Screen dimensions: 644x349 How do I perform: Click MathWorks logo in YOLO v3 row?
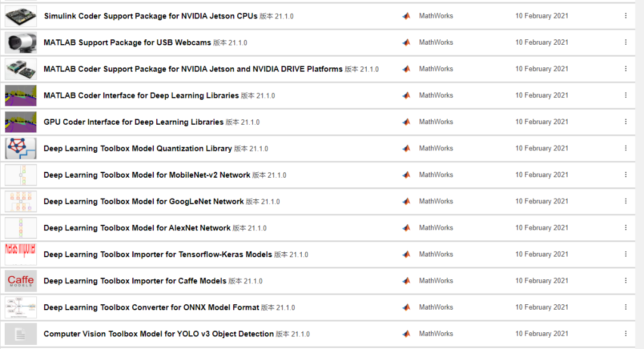[x=406, y=334]
